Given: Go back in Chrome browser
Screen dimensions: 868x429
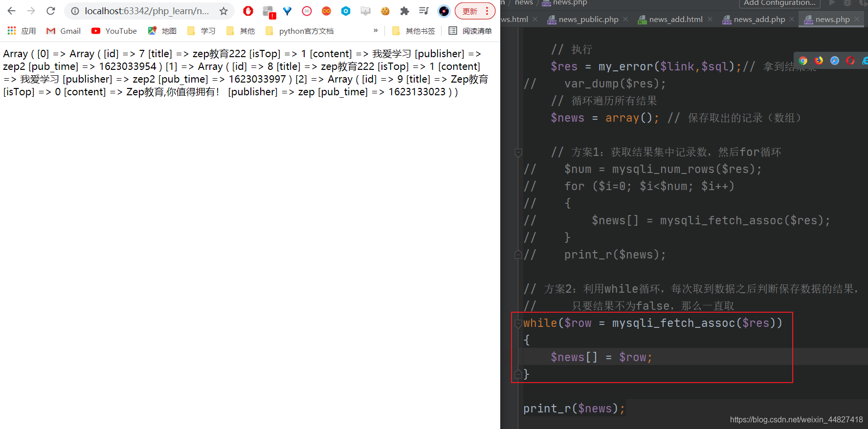Looking at the screenshot, I should 12,11.
